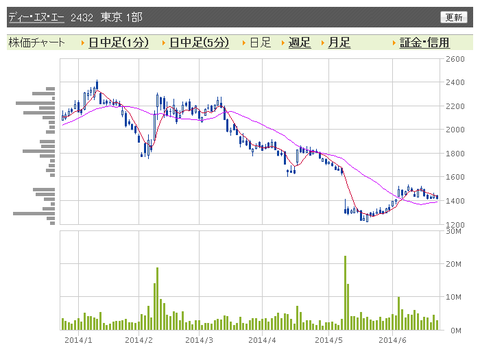Click orange arrow before 日中足(1分)

(x=83, y=43)
